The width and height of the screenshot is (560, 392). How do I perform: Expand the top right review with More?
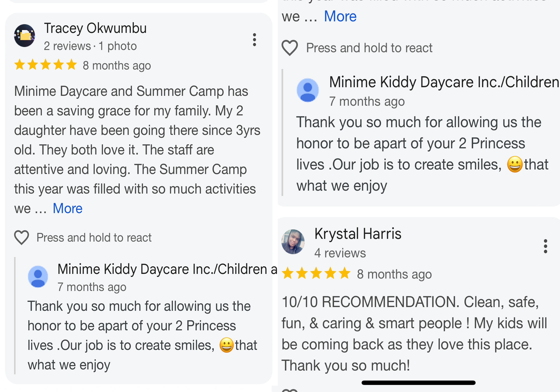coord(340,17)
